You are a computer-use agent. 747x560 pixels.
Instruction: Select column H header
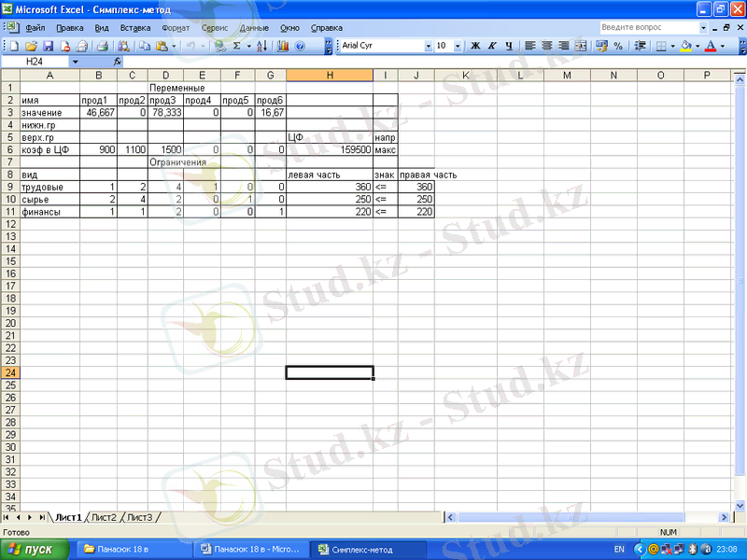(330, 76)
